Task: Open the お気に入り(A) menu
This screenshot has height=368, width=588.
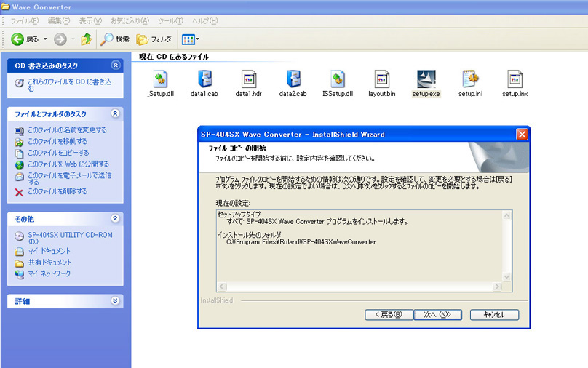Action: (x=130, y=21)
